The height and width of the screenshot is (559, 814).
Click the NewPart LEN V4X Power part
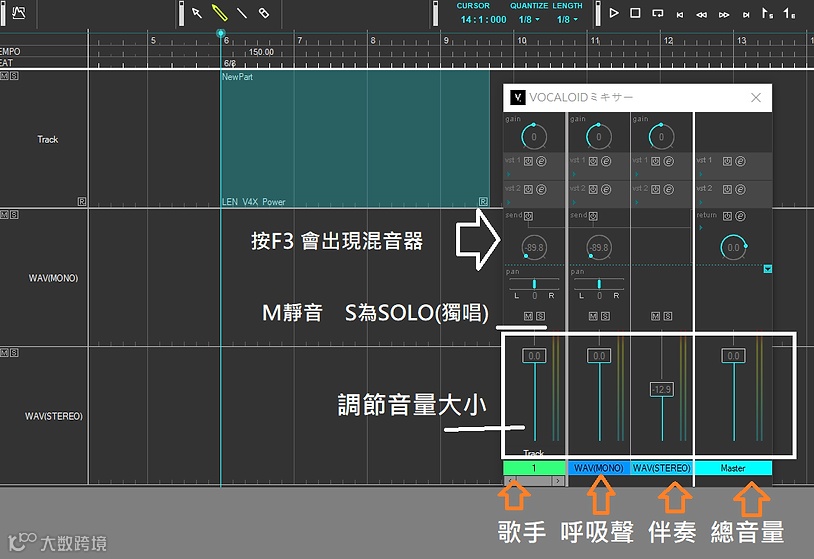pos(355,139)
